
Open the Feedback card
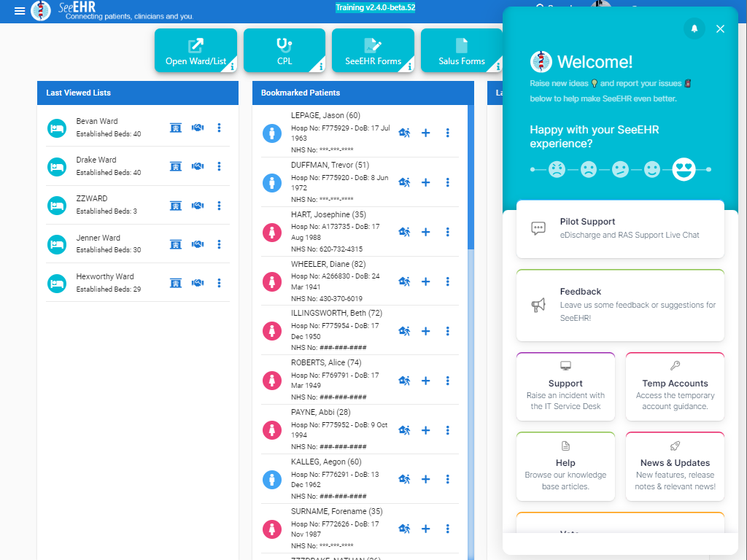click(x=620, y=306)
